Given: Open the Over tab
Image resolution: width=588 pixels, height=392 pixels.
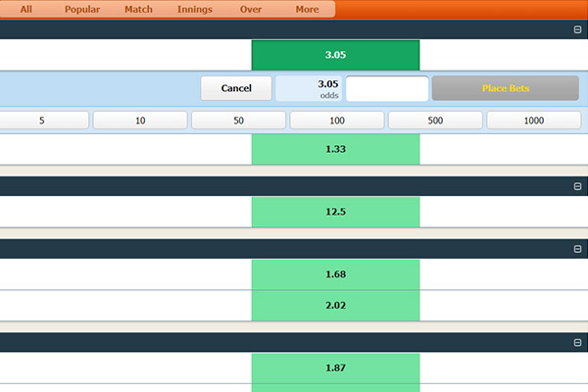Looking at the screenshot, I should pyautogui.click(x=251, y=9).
